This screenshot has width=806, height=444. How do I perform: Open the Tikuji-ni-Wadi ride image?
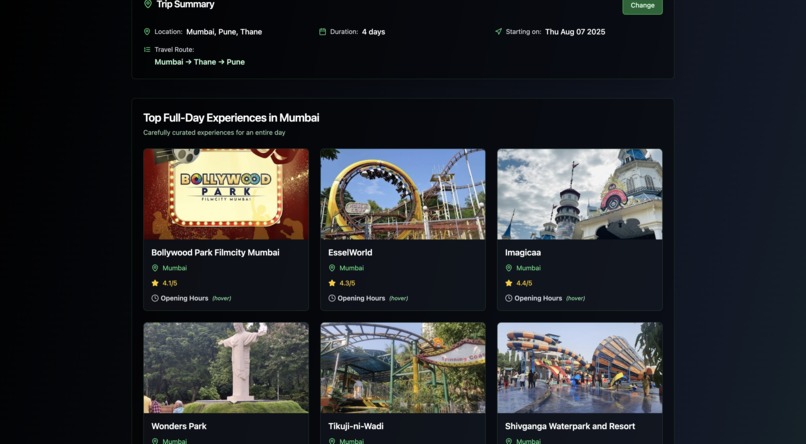tap(403, 368)
